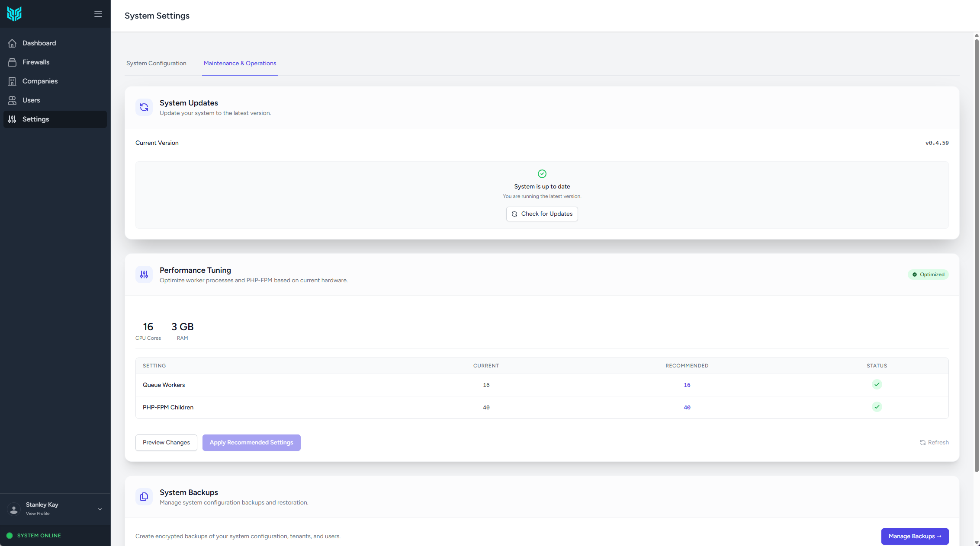Open Users page from sidebar

pyautogui.click(x=55, y=100)
